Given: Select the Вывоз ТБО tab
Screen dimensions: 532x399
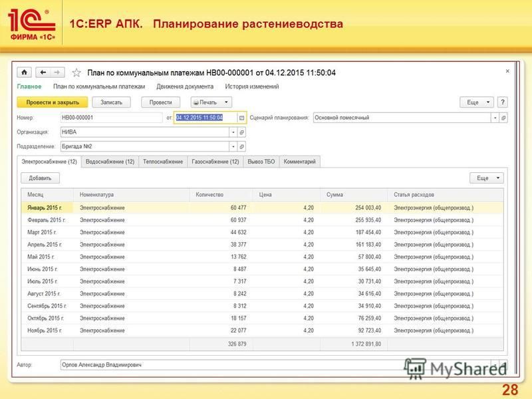Looking at the screenshot, I should tap(261, 162).
